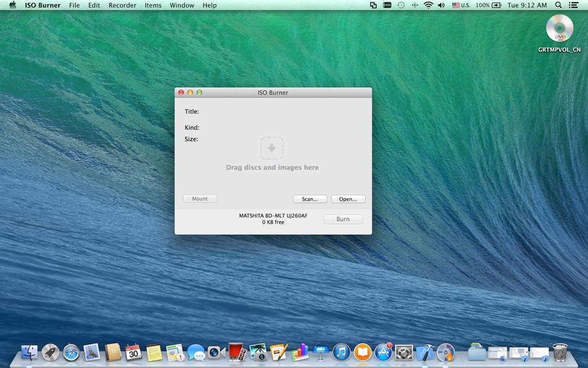588x368 pixels.
Task: Click the Tue 9:12 AM clock
Action: pyautogui.click(x=527, y=5)
